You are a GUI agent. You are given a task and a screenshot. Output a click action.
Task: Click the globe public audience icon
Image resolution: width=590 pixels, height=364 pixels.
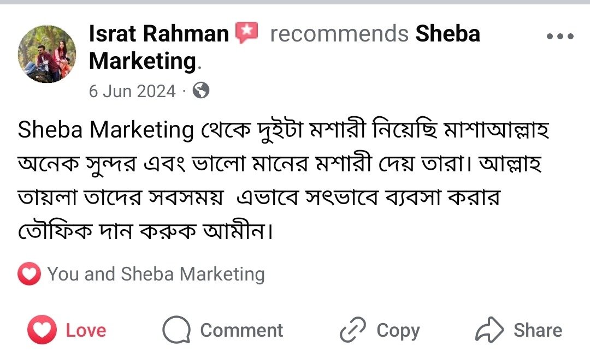201,91
